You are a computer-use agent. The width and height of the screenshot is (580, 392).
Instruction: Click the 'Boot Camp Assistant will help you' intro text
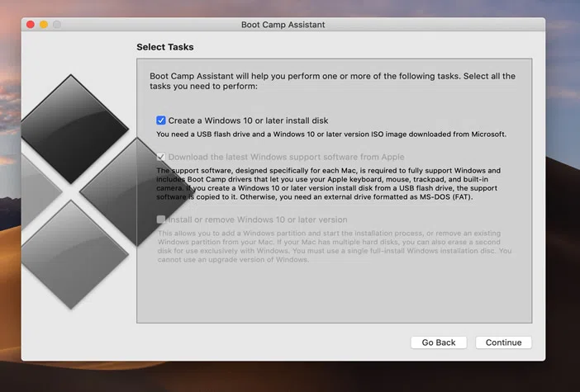coord(332,81)
